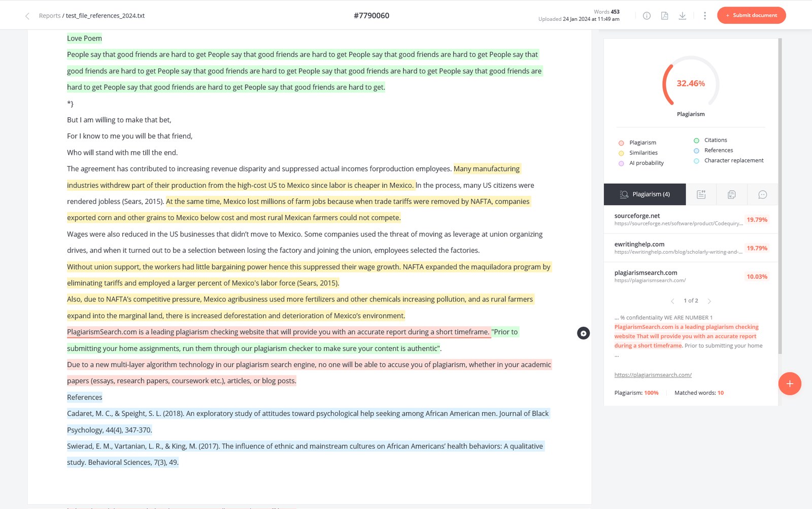Export the report as PDF icon
The height and width of the screenshot is (509, 812).
pyautogui.click(x=664, y=16)
